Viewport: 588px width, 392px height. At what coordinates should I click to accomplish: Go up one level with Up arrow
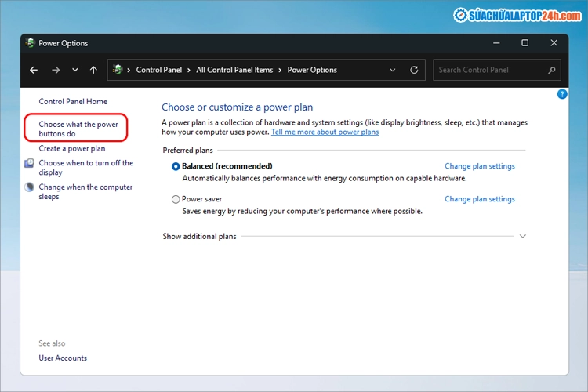[93, 70]
